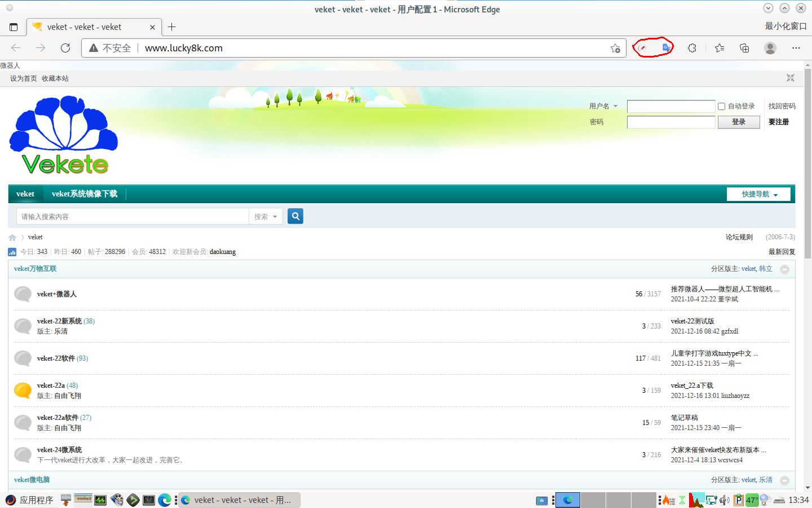Click the network connection tray icon
Image resolution: width=812 pixels, height=508 pixels.
(x=711, y=500)
